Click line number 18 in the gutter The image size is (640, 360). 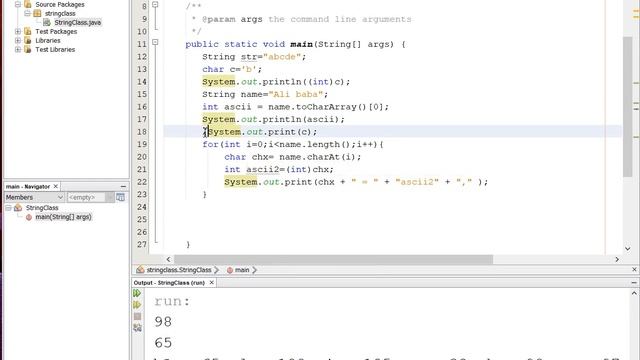(142, 132)
